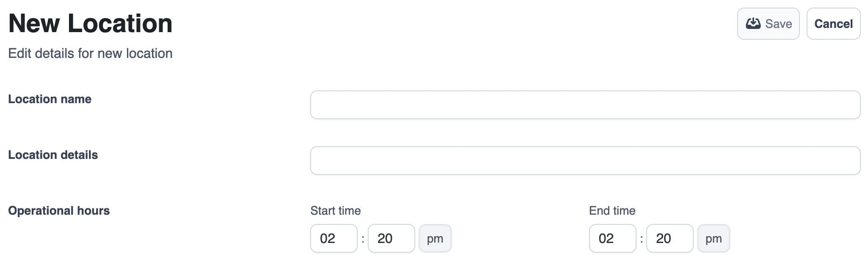868x262 pixels.
Task: Select the Start time hour field
Action: 333,238
